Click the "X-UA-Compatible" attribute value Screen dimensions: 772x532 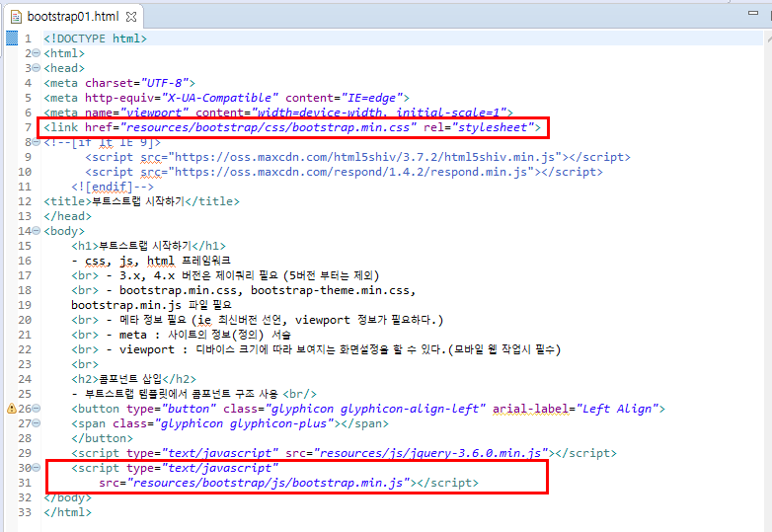pyautogui.click(x=220, y=98)
